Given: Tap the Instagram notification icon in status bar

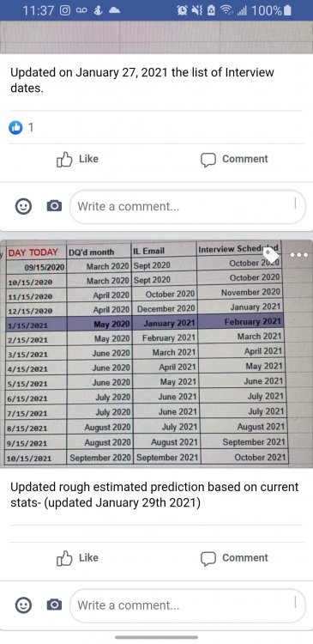Looking at the screenshot, I should (65, 10).
